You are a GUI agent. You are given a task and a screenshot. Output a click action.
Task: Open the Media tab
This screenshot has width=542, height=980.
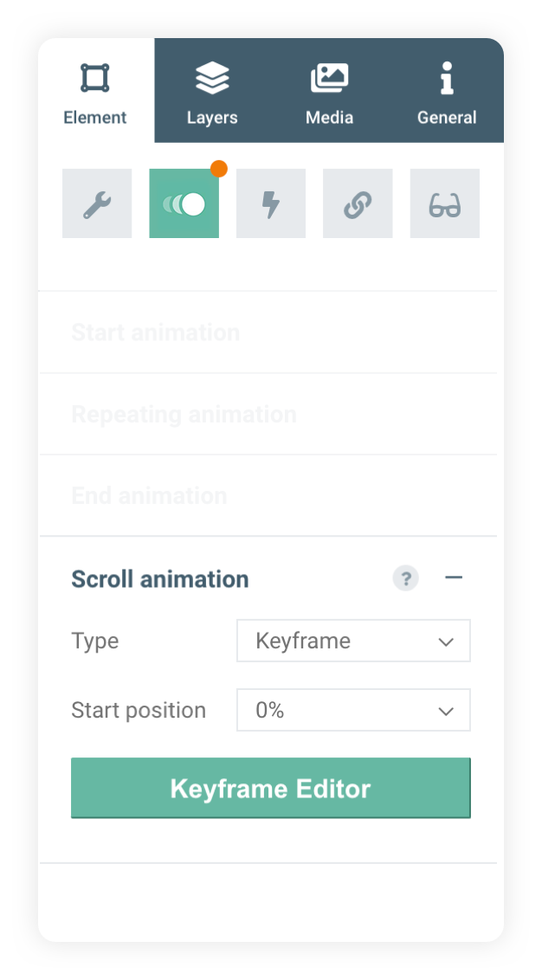(x=329, y=92)
